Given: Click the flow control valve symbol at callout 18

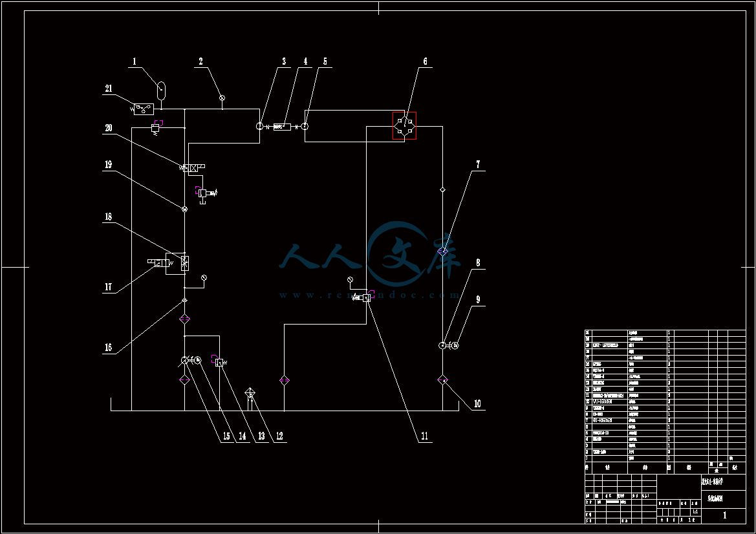Looking at the screenshot, I should 185,263.
